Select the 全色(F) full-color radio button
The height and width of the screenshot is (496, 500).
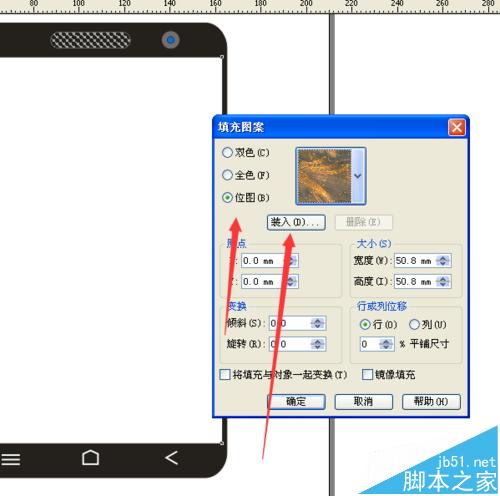click(x=227, y=175)
